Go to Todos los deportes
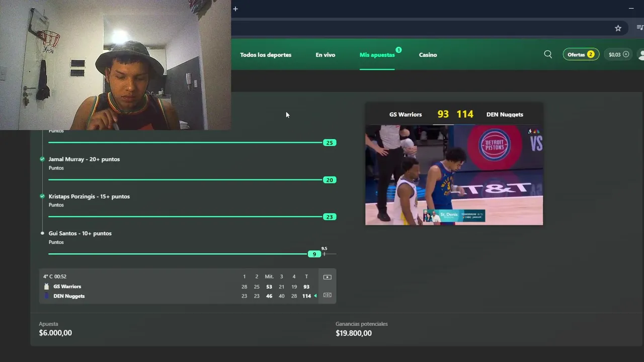 pos(266,55)
